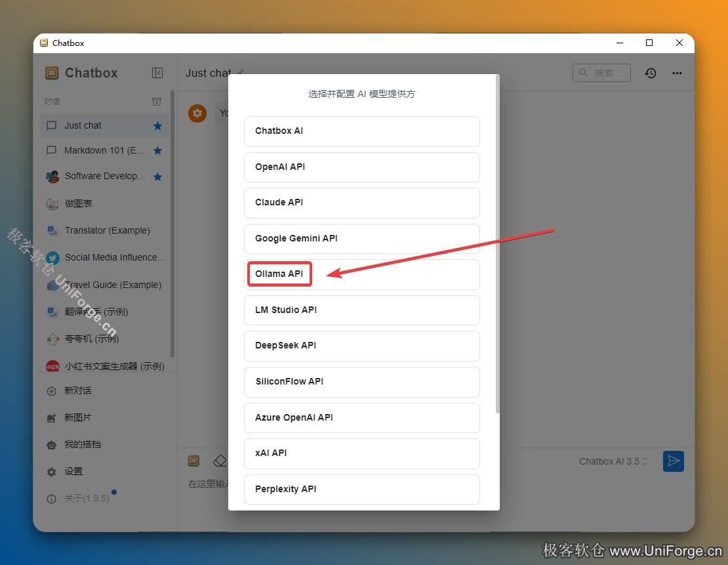The width and height of the screenshot is (728, 565).
Task: Toggle star on Markdown 101 conversation
Action: click(x=158, y=150)
